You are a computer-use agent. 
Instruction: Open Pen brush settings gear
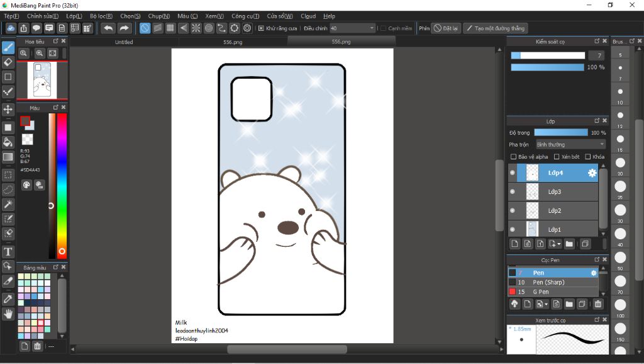(x=594, y=273)
